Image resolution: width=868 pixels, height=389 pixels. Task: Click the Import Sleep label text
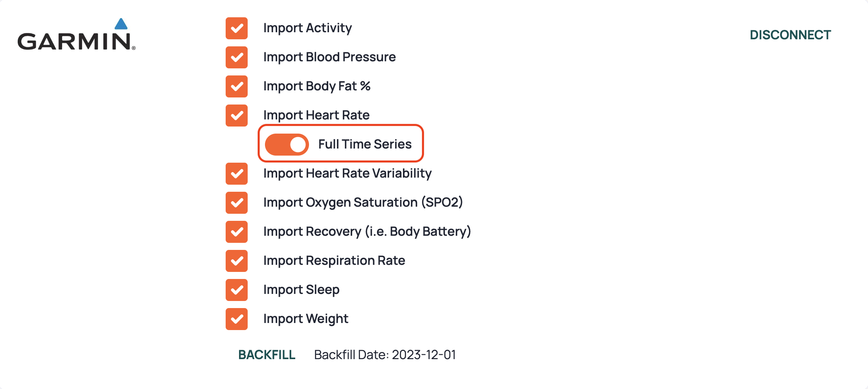pyautogui.click(x=302, y=290)
